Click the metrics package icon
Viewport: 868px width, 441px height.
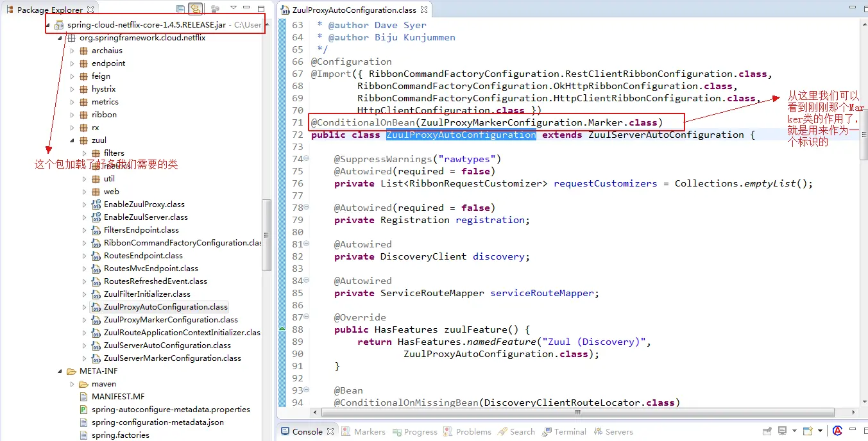point(83,102)
